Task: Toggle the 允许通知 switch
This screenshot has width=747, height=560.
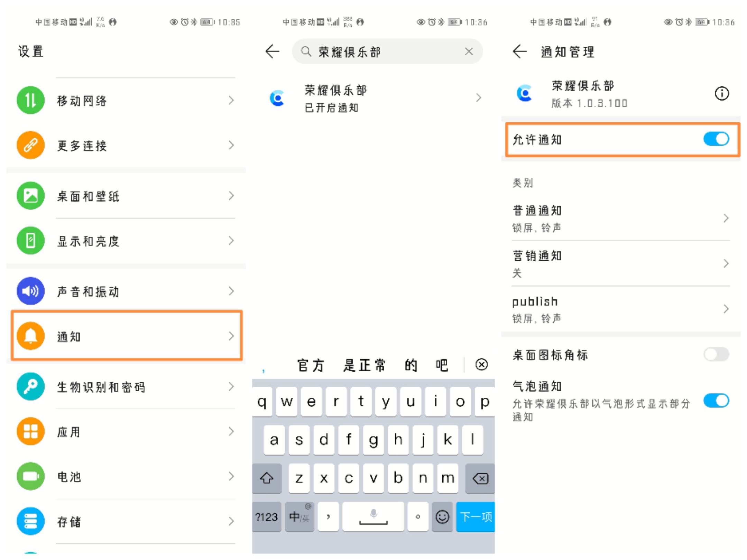Action: click(716, 139)
